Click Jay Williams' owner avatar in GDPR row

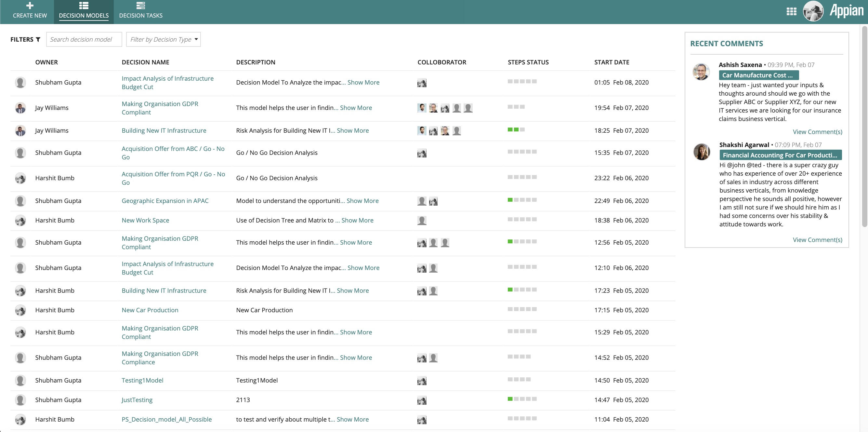[x=20, y=108]
